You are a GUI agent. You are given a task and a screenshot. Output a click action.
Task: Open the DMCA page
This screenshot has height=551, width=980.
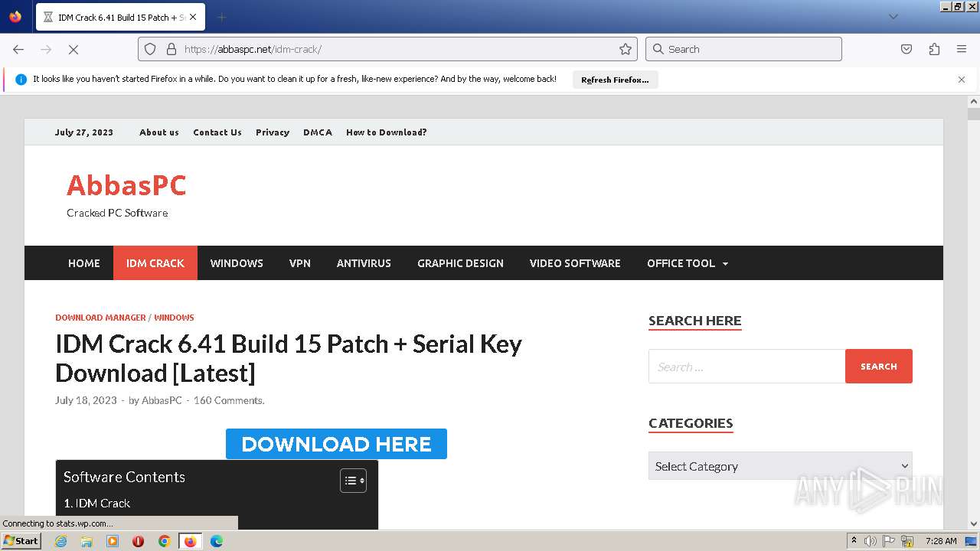pos(318,132)
